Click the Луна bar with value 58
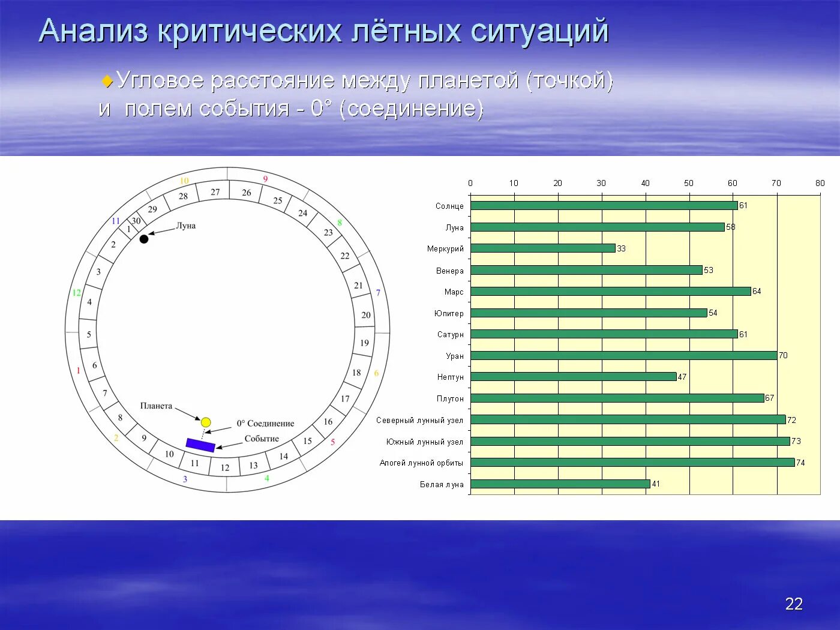The width and height of the screenshot is (840, 630). (x=598, y=227)
